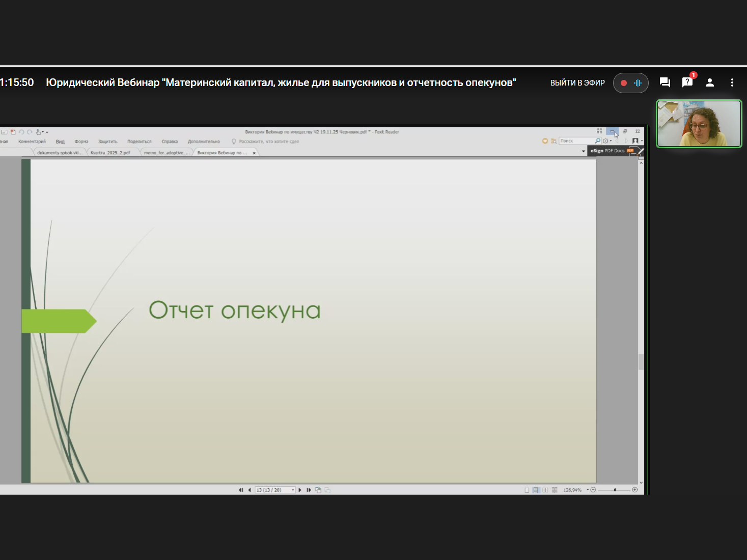Image resolution: width=747 pixels, height=560 pixels.
Task: Click the Поиск search field
Action: (576, 141)
